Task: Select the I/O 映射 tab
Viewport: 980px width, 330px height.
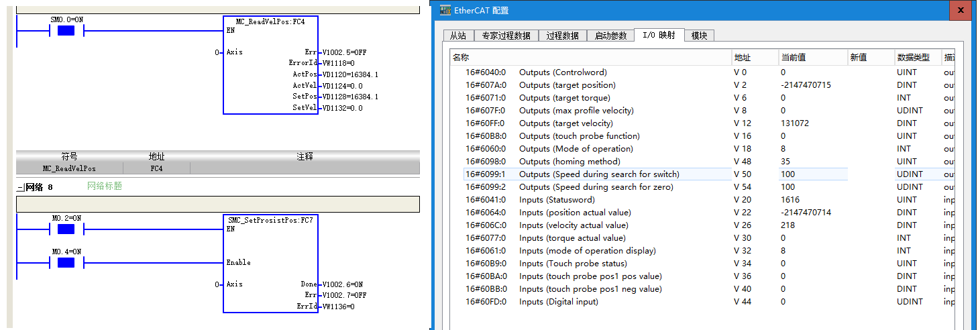Action: click(x=659, y=35)
